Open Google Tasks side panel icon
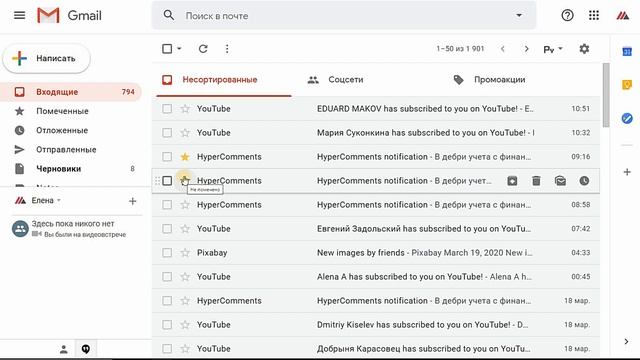The width and height of the screenshot is (640, 360). [x=627, y=118]
